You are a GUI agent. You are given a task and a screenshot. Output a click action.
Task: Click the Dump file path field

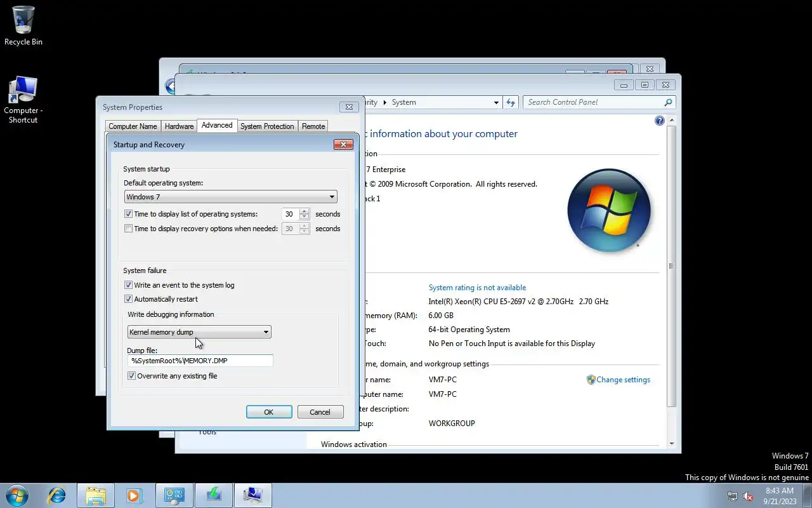tap(200, 361)
